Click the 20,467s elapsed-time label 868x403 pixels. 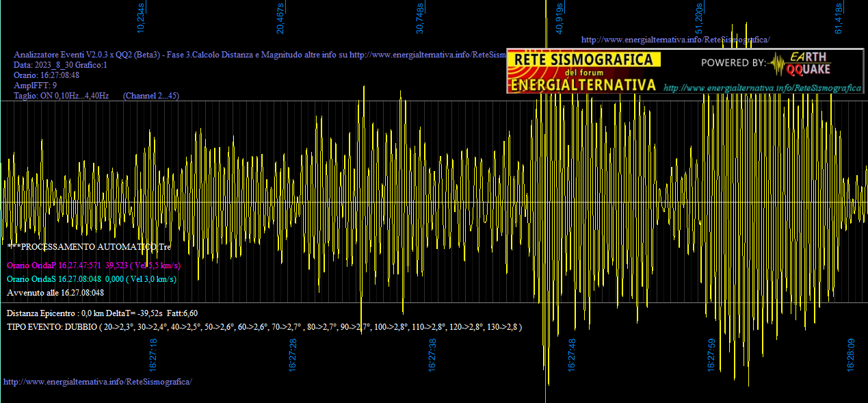coord(280,18)
